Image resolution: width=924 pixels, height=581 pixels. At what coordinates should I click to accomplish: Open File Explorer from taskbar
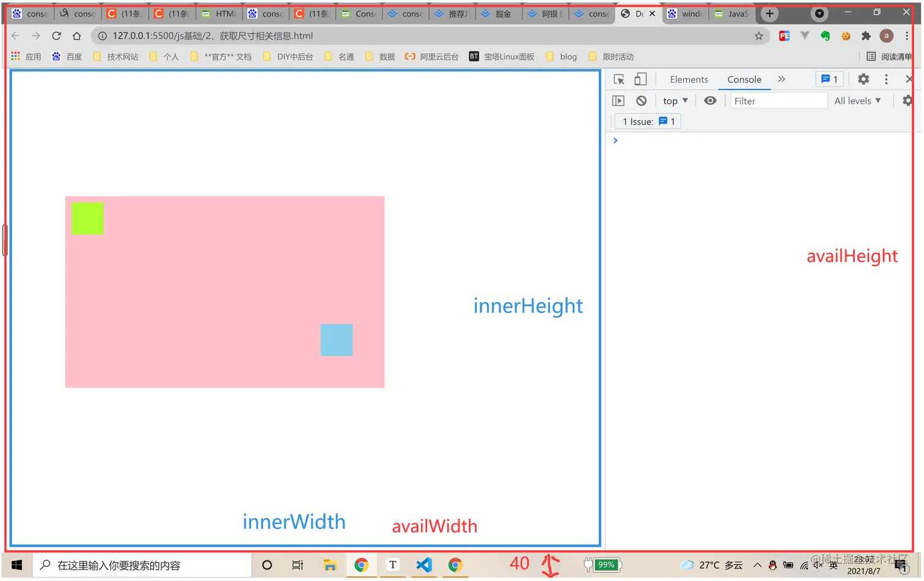(x=330, y=566)
